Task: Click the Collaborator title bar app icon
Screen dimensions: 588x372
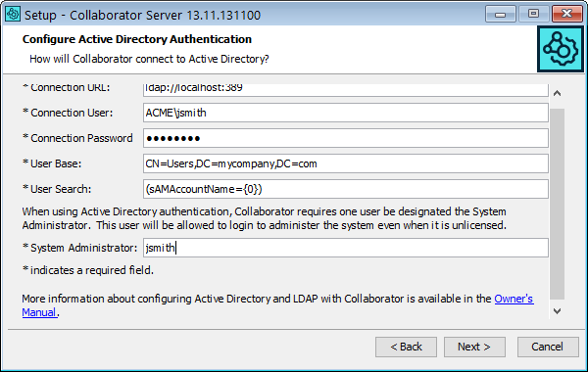Action: pos(13,15)
